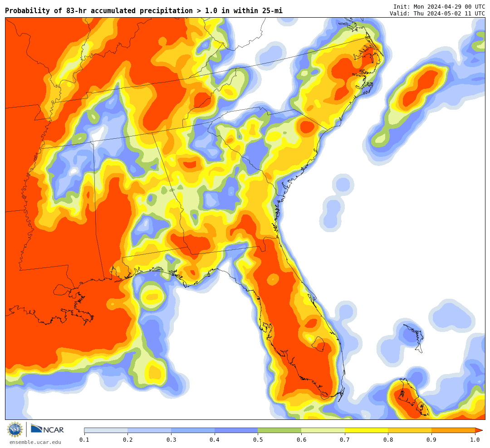
Task: Click the 0.5 colorbar tick label
Action: tap(258, 440)
